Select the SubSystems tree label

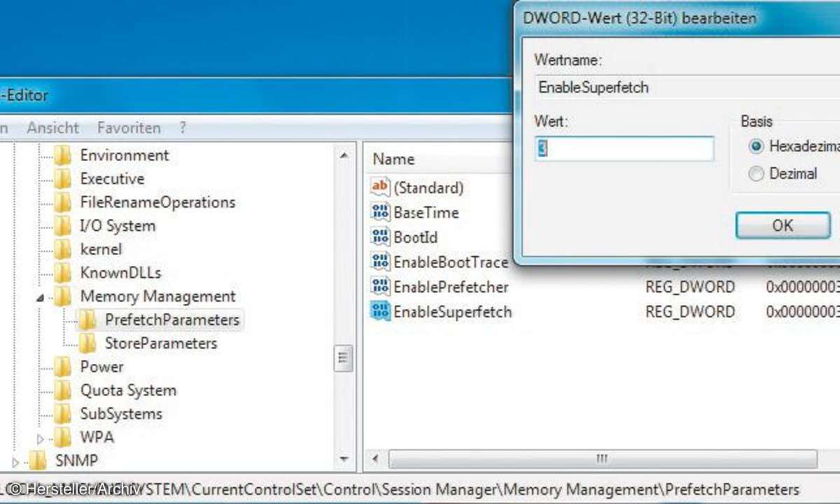[x=121, y=414]
